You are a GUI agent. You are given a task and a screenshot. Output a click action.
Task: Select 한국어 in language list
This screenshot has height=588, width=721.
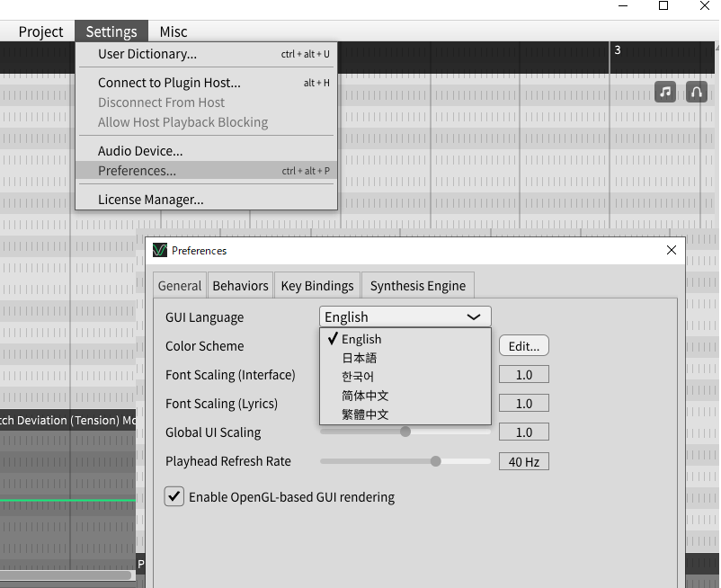click(x=405, y=377)
